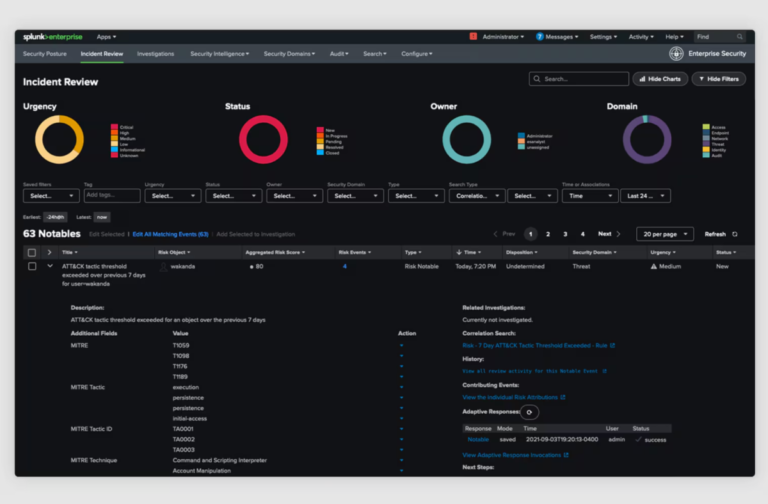Screen dimensions: 768x504
Task: Open the Last 24 hours time dropdown
Action: click(645, 196)
